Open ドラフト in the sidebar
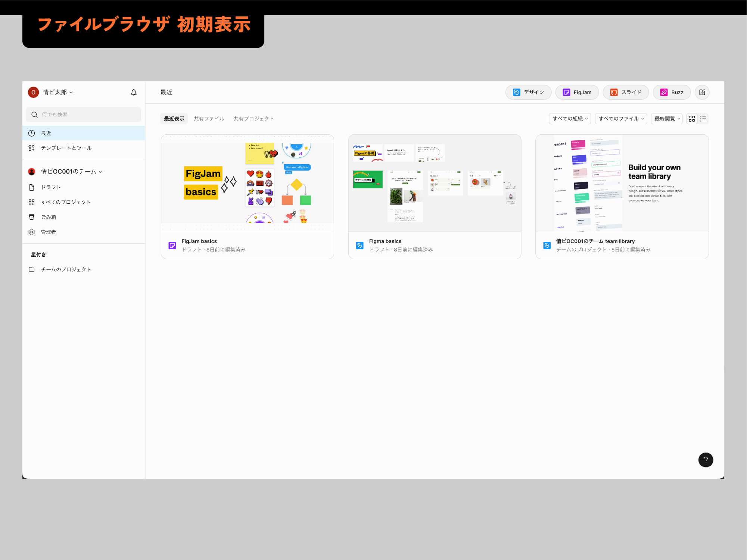The image size is (747, 560). pyautogui.click(x=84, y=187)
